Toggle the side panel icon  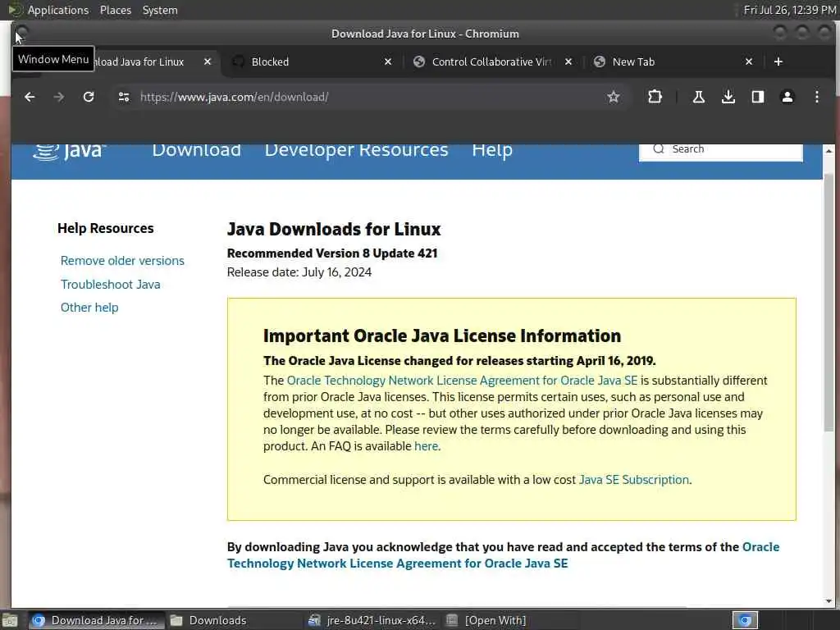757,97
